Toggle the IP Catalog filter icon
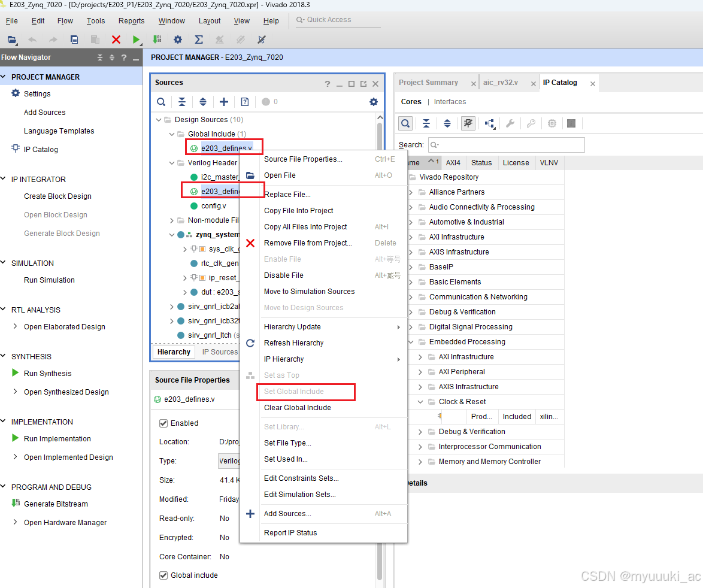This screenshot has height=588, width=703. [468, 123]
